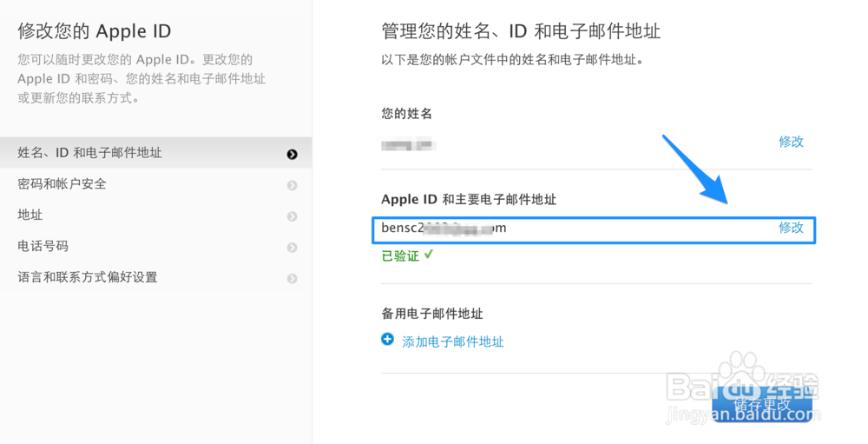The image size is (868, 444).
Task: Click the arrow icon beside 姓名、ID 和电子邮件地址
Action: coord(293,154)
